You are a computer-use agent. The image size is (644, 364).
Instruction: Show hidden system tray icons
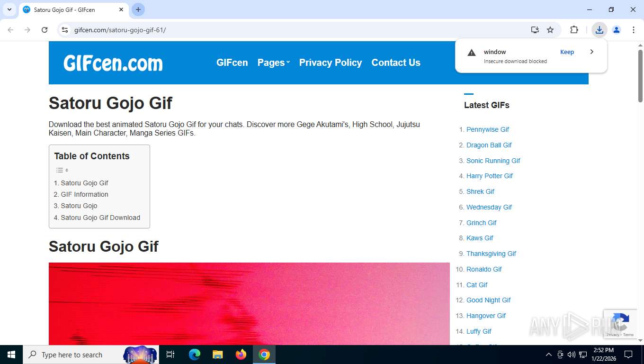tap(549, 355)
